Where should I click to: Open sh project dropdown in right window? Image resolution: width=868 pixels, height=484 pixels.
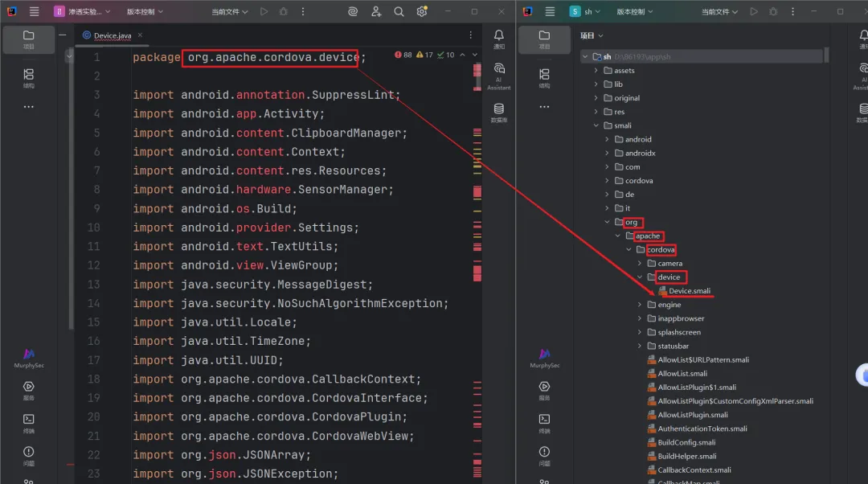(x=585, y=11)
